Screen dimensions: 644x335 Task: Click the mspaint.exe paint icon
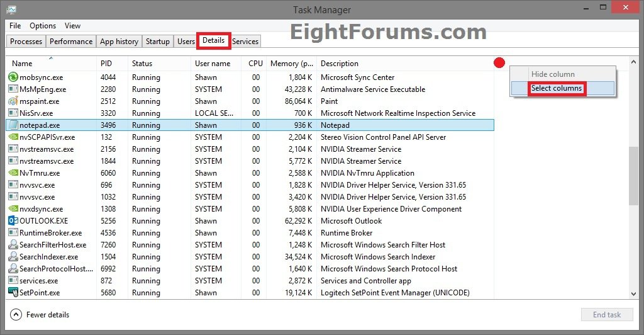[13, 101]
